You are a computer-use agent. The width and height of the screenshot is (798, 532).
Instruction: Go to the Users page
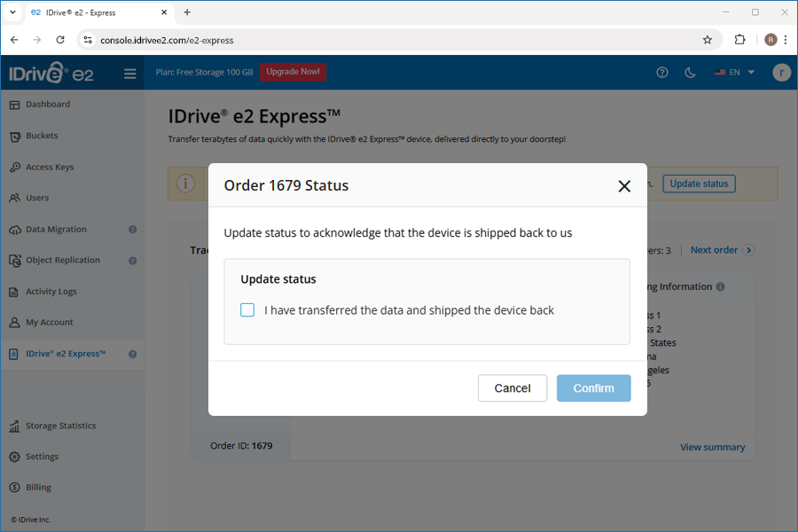[37, 198]
